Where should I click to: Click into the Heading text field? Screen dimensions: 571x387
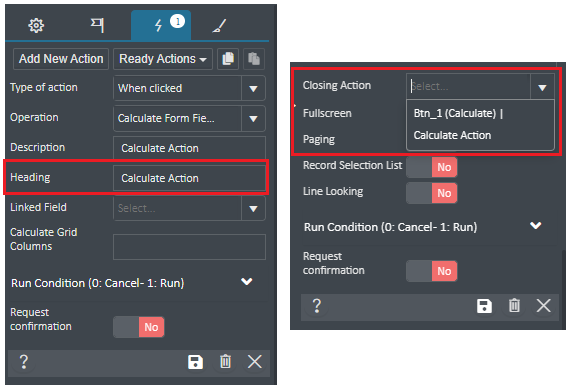point(189,178)
